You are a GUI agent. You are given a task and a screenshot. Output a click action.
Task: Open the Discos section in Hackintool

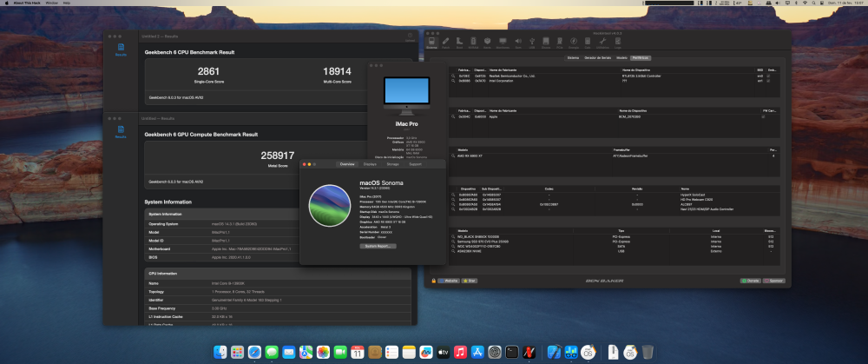click(x=546, y=42)
